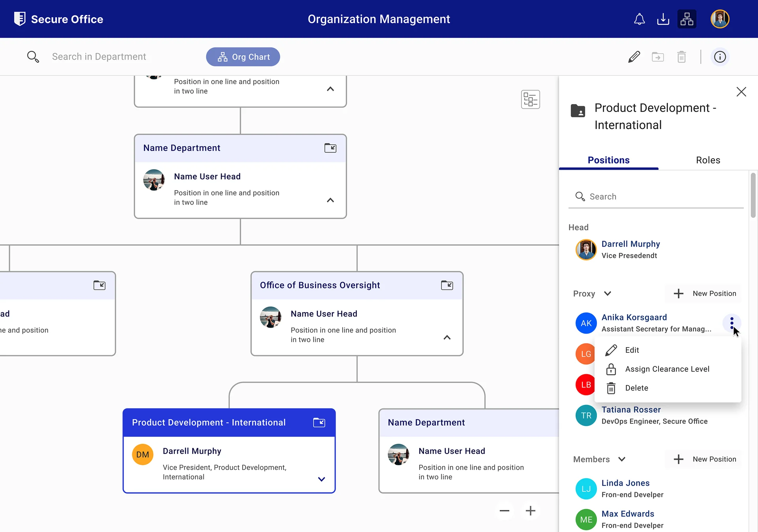Open Max Edwards's profile link
This screenshot has width=758, height=532.
628,514
